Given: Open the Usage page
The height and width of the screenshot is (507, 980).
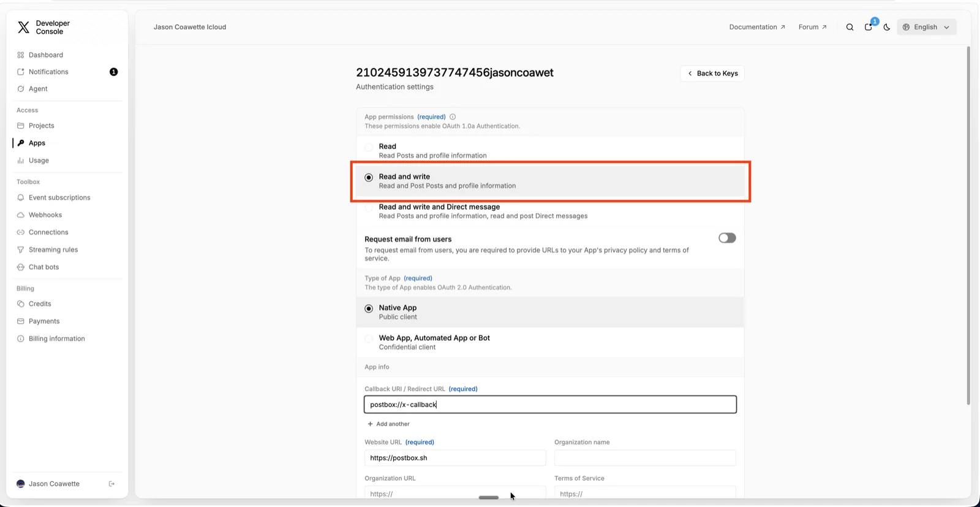Looking at the screenshot, I should (x=39, y=161).
